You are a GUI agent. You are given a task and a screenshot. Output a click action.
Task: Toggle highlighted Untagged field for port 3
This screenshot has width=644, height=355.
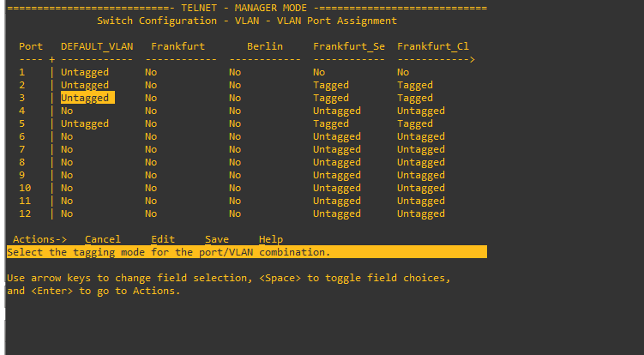coord(85,98)
